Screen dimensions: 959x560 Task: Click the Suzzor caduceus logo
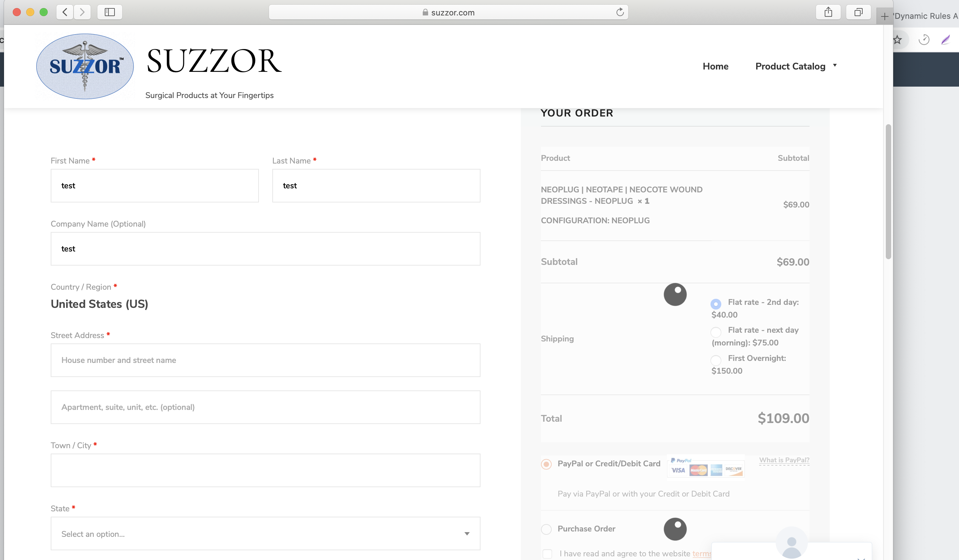coord(85,66)
